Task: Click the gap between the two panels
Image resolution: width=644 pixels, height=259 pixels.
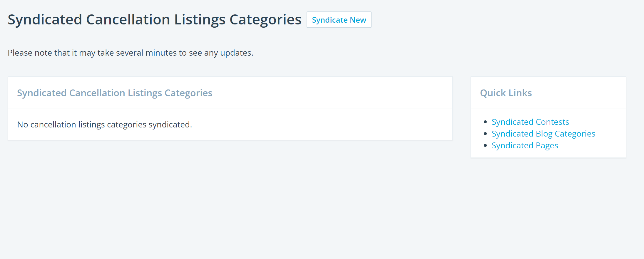Action: click(x=462, y=118)
